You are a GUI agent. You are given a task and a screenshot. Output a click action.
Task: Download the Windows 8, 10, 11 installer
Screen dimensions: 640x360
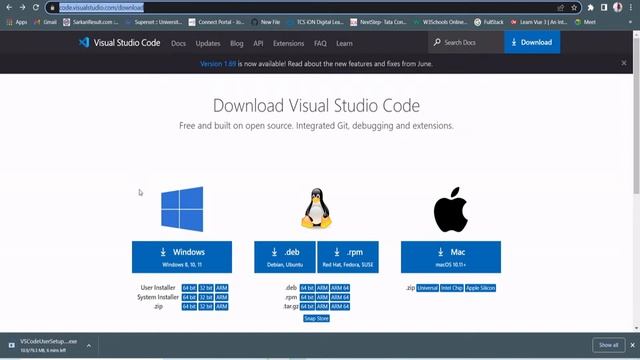click(x=182, y=257)
